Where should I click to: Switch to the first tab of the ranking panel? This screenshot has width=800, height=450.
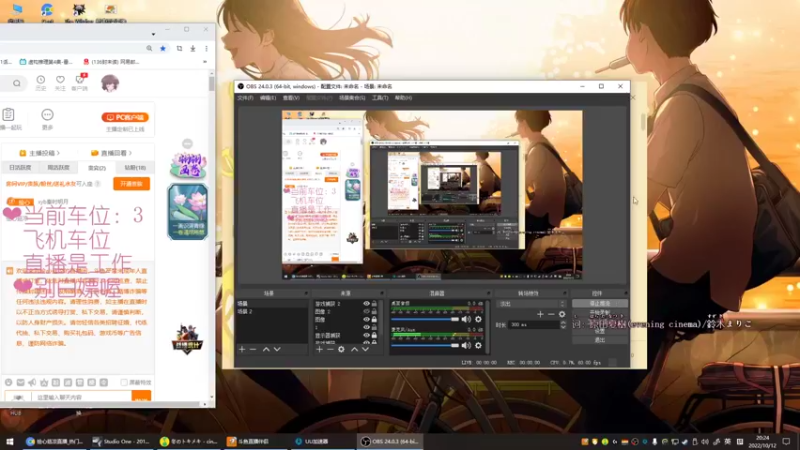[20, 167]
